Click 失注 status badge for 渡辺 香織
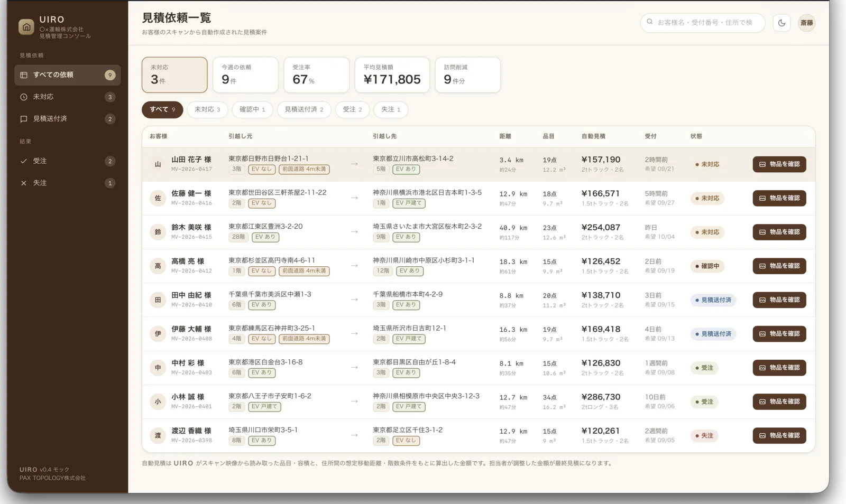Viewport: 846px width, 504px height. [704, 436]
